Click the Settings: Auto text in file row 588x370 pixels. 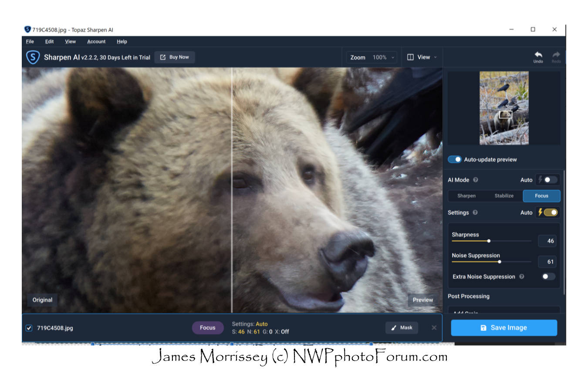(250, 324)
